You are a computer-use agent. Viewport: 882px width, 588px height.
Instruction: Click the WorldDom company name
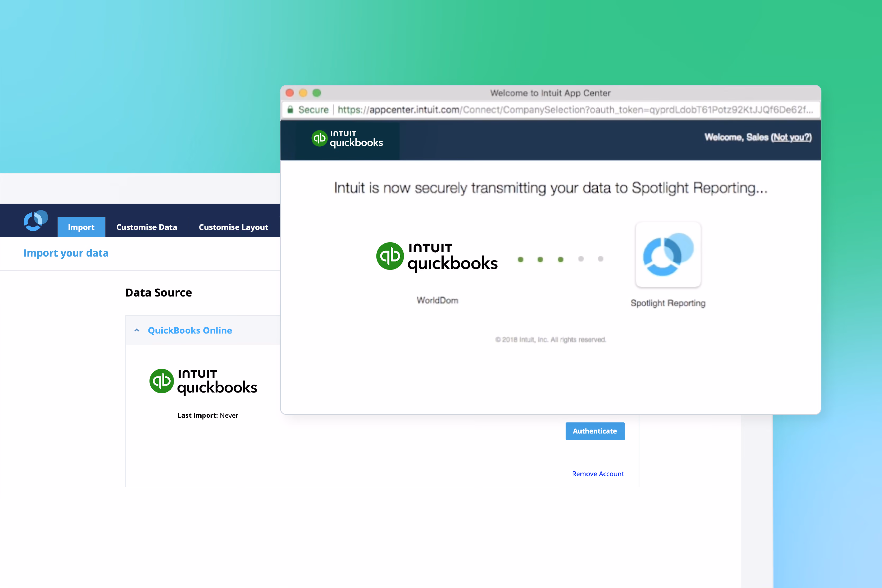click(x=437, y=300)
